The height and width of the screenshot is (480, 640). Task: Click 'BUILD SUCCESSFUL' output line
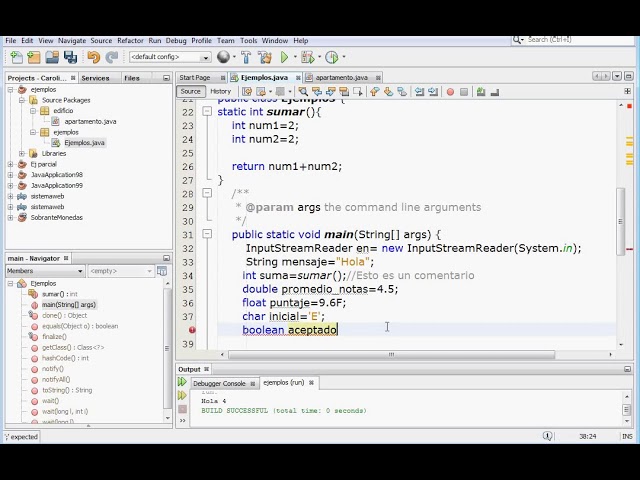click(284, 411)
